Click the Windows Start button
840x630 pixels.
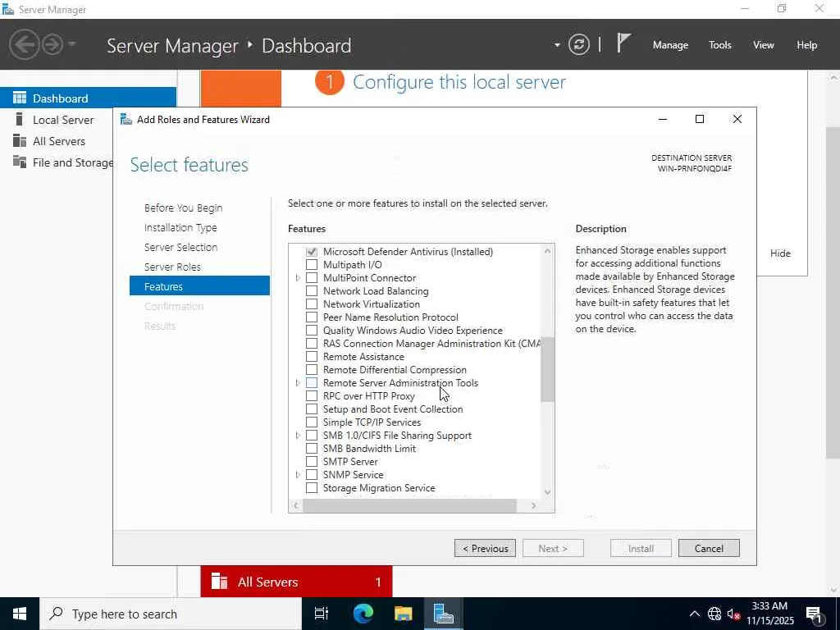(x=20, y=614)
